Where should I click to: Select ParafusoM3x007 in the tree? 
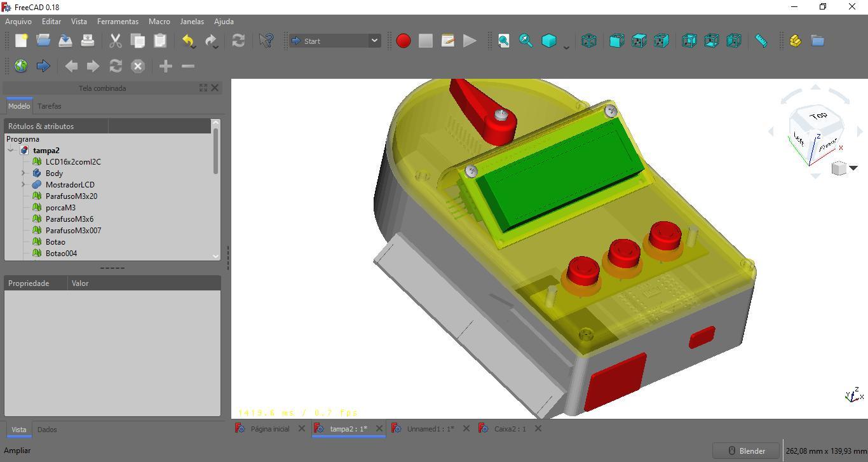pos(73,231)
